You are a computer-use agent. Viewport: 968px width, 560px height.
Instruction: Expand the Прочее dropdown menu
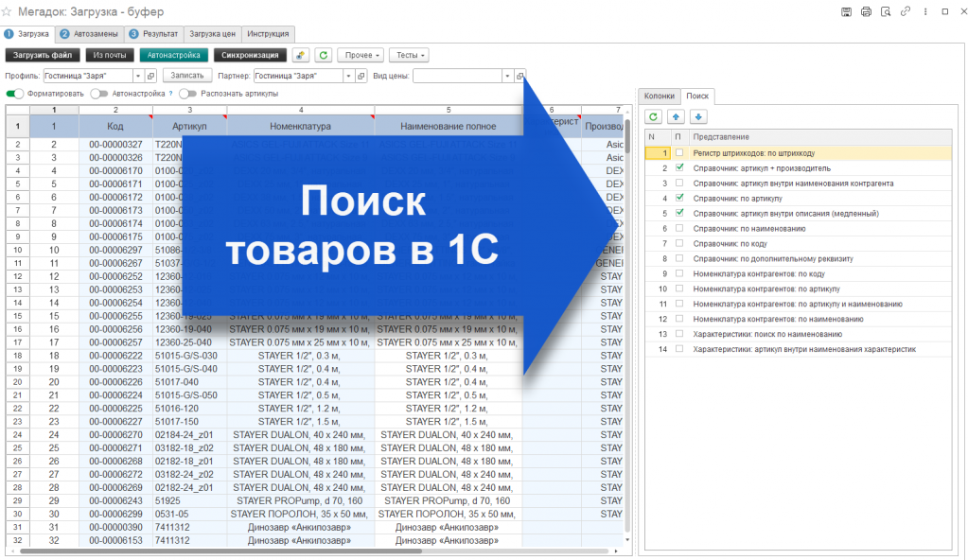[x=361, y=55]
